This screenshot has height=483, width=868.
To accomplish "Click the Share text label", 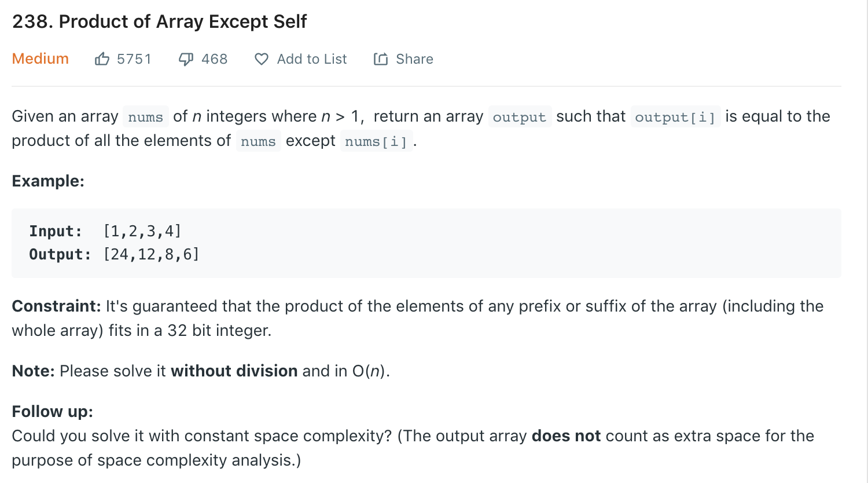I will pyautogui.click(x=414, y=59).
